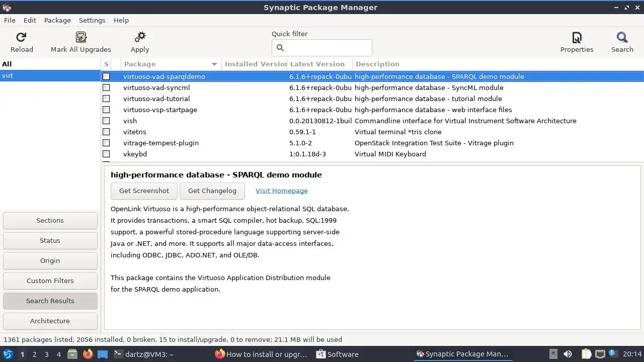Open the Settings menu
Image resolution: width=644 pixels, height=362 pixels.
coord(92,20)
